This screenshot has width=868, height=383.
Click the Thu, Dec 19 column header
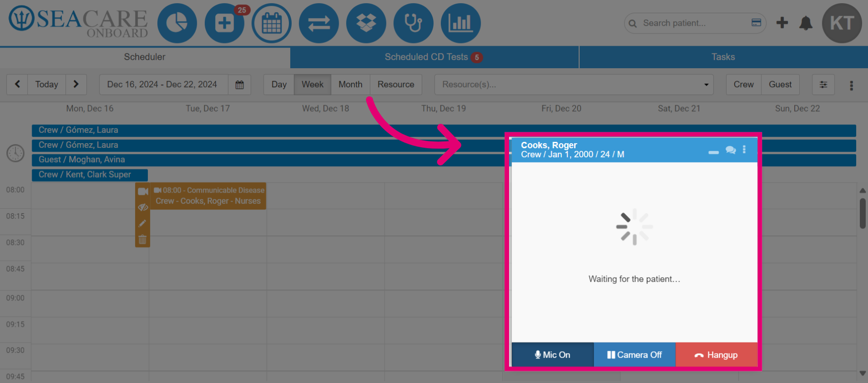(x=443, y=108)
